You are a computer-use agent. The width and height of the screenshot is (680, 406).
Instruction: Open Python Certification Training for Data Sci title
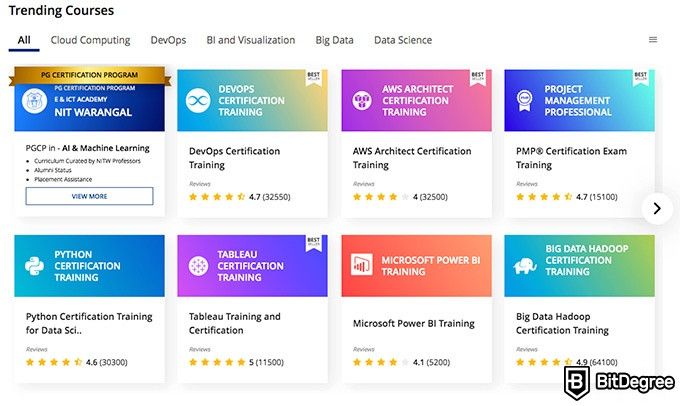pyautogui.click(x=89, y=323)
